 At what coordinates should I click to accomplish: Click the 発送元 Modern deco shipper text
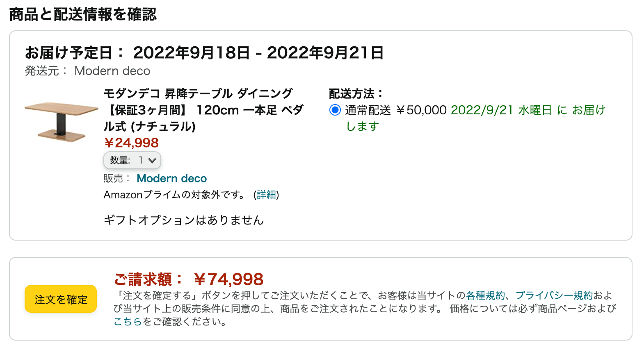(87, 71)
